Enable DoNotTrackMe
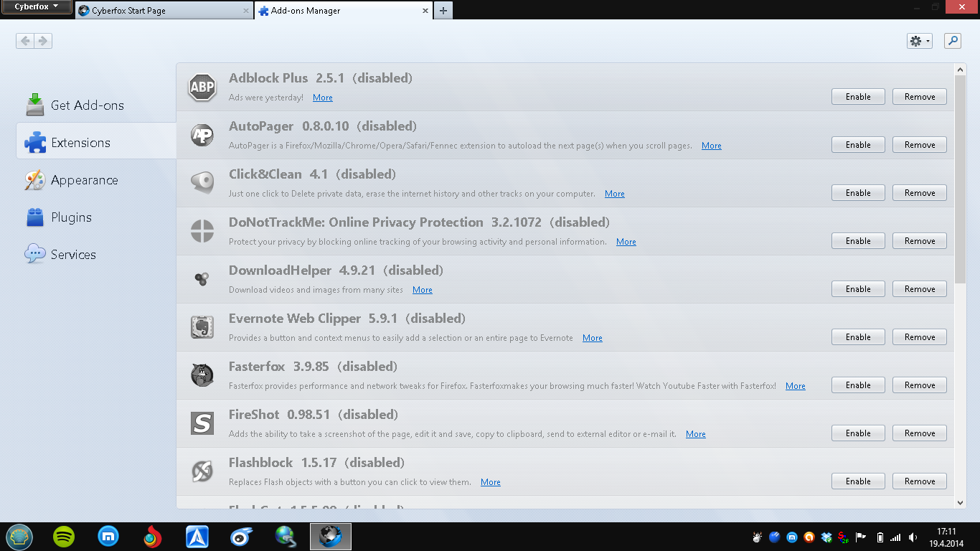 858,241
